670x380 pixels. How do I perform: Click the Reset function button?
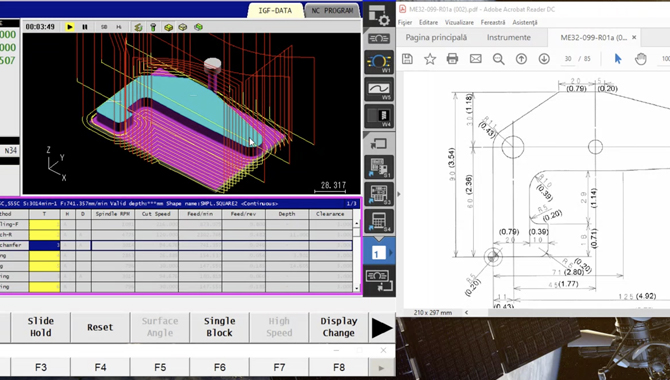[x=100, y=327]
